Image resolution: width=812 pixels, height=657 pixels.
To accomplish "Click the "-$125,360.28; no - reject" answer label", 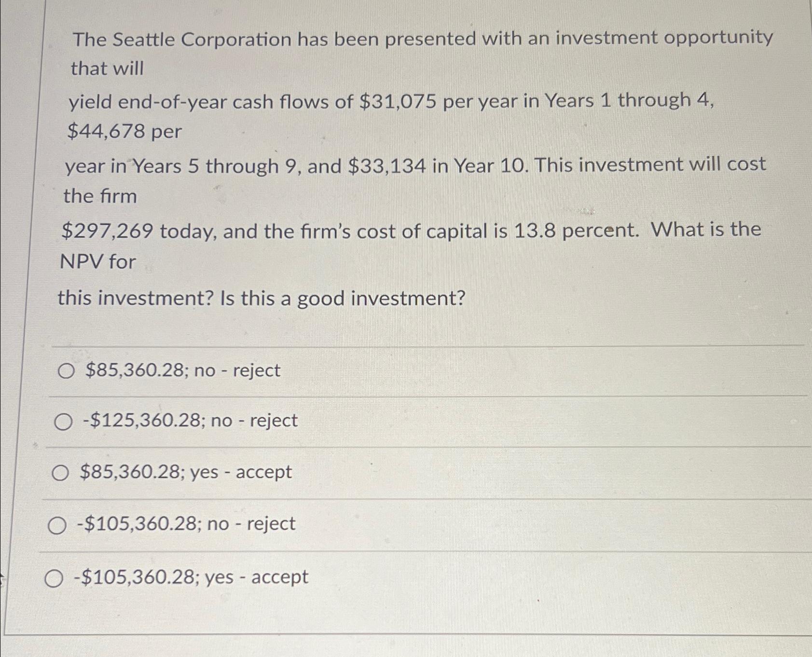I will tap(190, 421).
